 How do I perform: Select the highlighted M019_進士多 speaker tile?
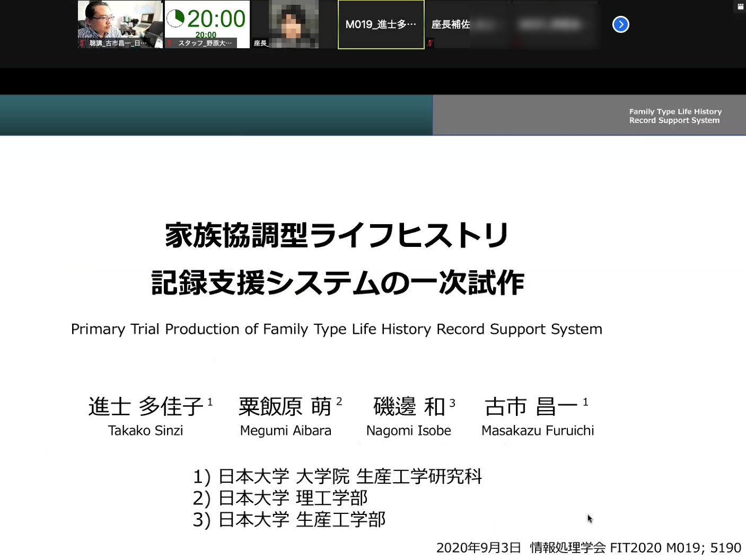(x=381, y=24)
